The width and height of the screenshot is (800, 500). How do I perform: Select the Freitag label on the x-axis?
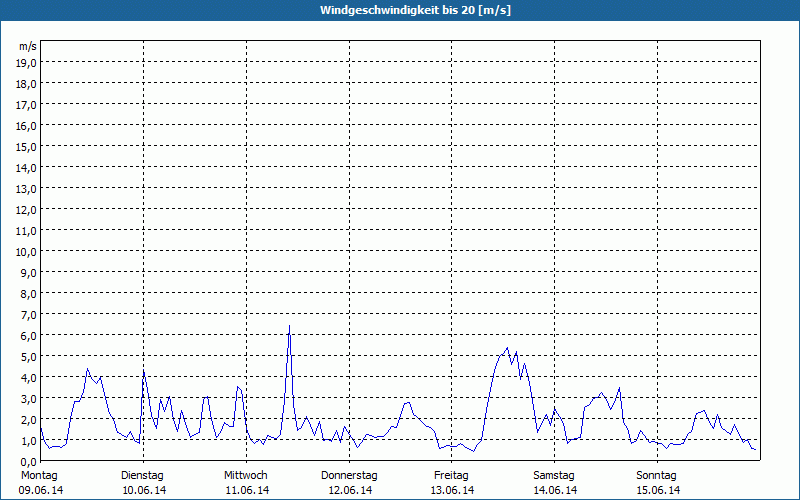click(x=452, y=475)
